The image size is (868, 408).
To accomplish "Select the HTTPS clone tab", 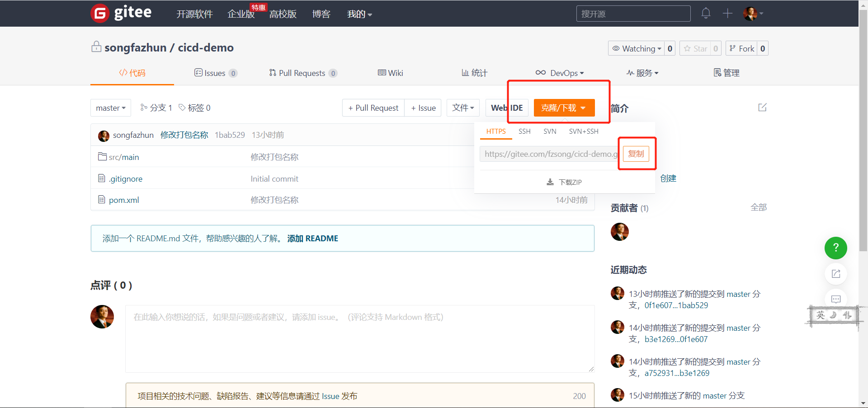I will pos(496,131).
